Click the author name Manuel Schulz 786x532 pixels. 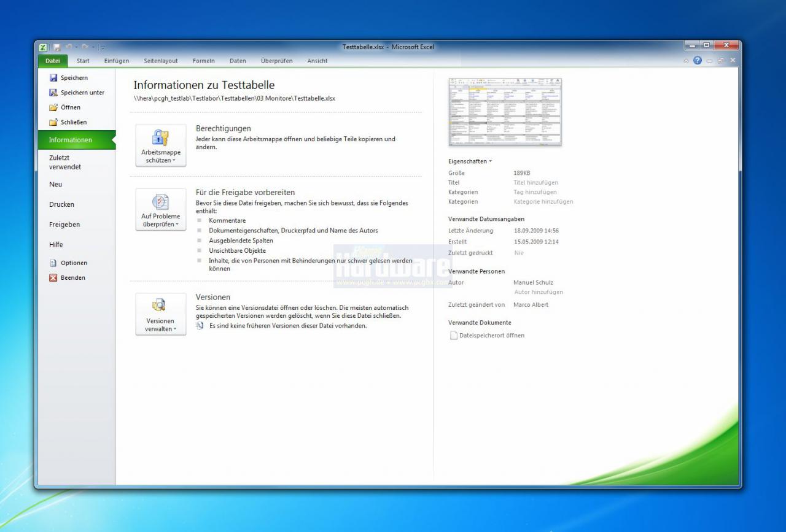[x=534, y=282]
